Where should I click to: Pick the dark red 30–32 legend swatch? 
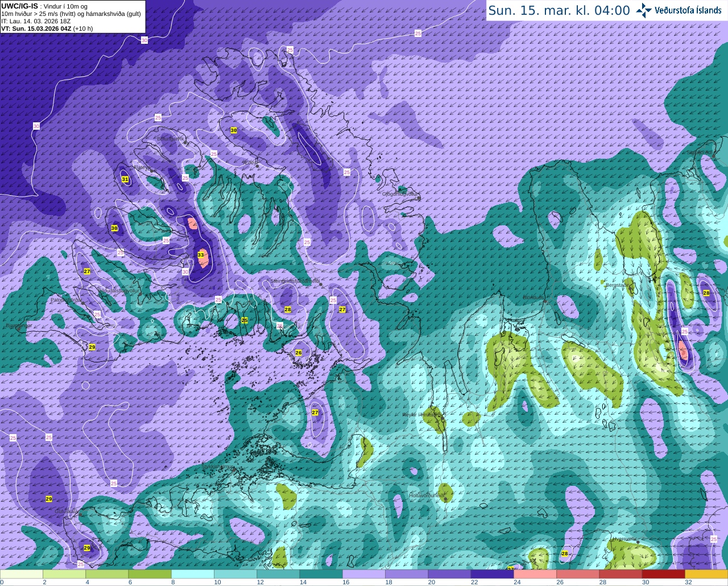click(x=663, y=574)
